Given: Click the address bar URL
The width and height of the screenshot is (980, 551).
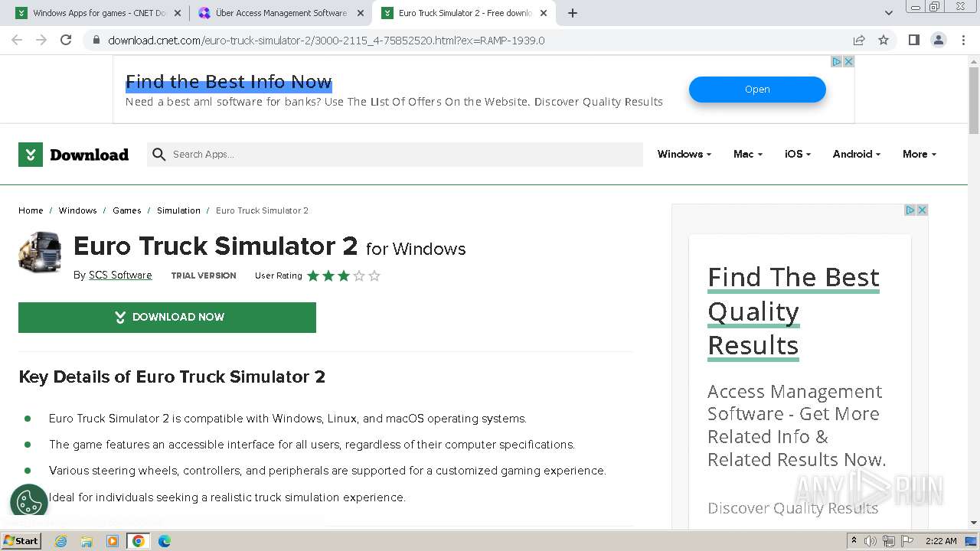Looking at the screenshot, I should (x=326, y=41).
